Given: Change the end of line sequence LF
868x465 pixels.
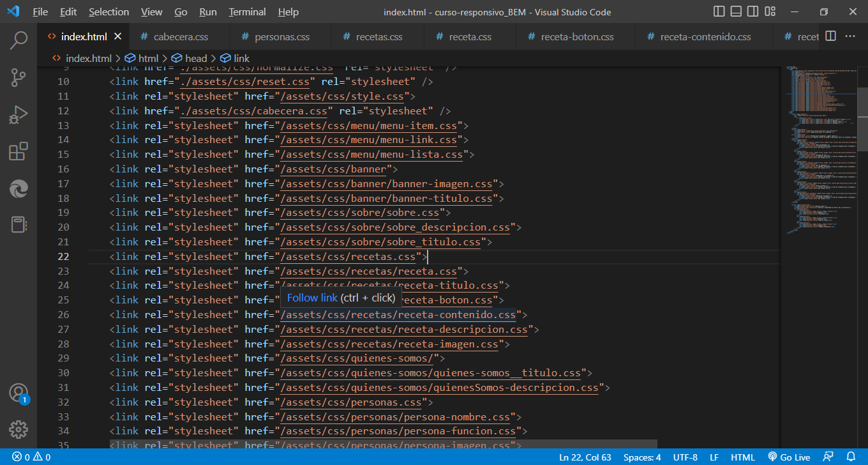Looking at the screenshot, I should (714, 457).
